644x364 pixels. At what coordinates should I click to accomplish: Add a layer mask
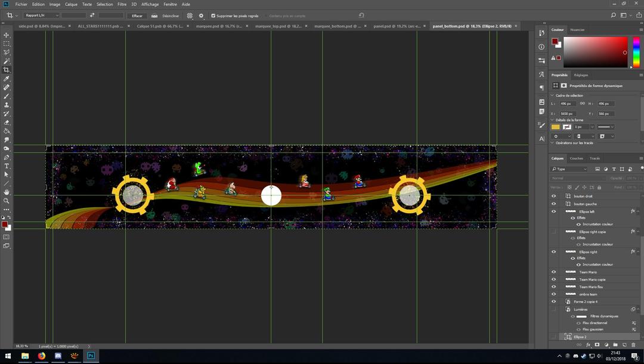click(597, 345)
